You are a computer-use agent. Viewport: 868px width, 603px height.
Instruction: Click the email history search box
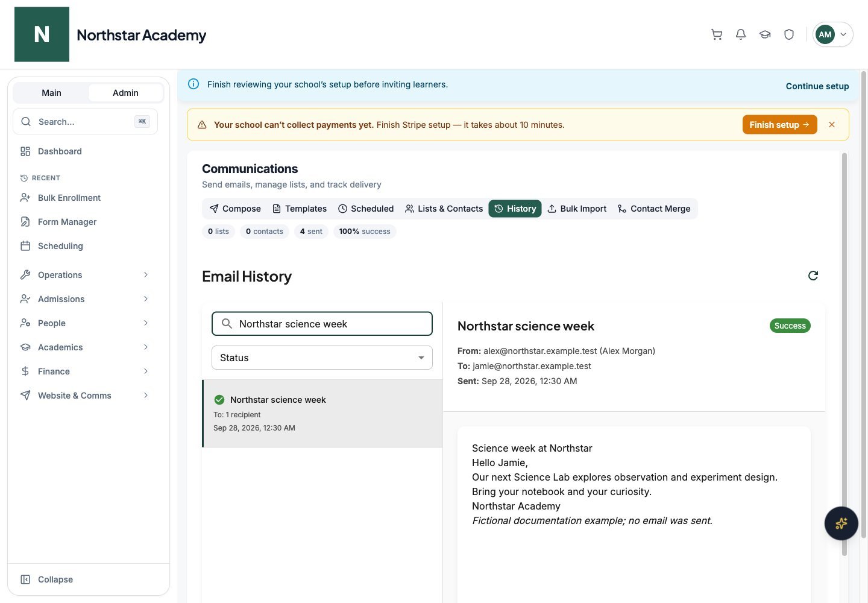pos(322,324)
